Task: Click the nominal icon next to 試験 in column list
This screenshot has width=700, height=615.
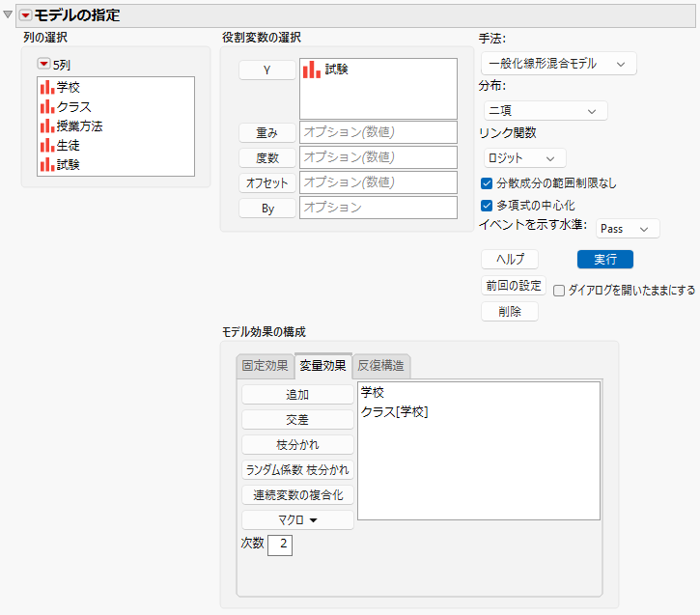Action: click(x=47, y=165)
